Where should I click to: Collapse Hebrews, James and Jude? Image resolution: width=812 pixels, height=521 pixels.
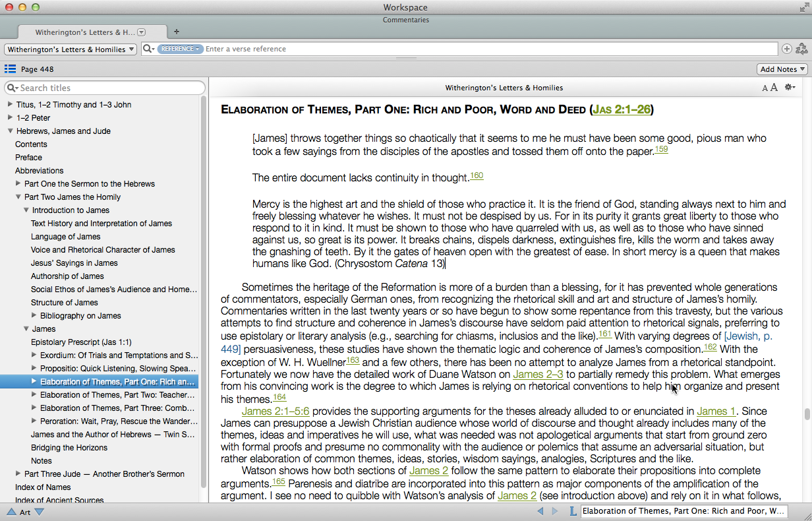[10, 131]
